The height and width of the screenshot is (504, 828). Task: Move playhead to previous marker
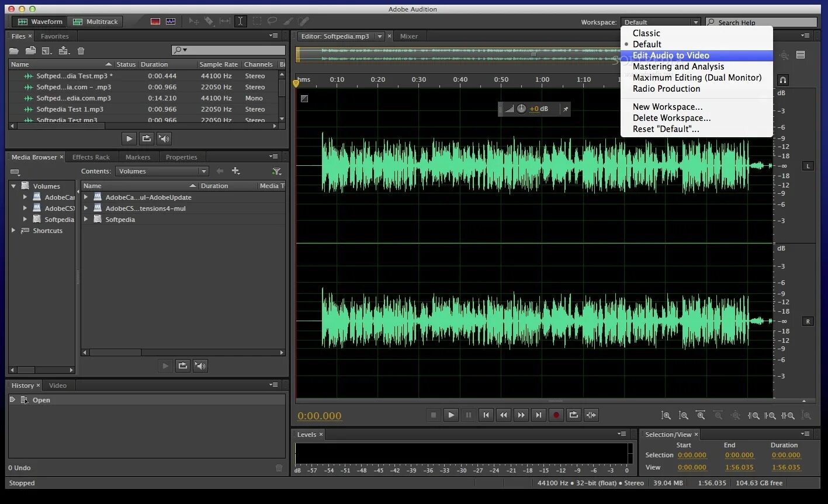(x=486, y=415)
